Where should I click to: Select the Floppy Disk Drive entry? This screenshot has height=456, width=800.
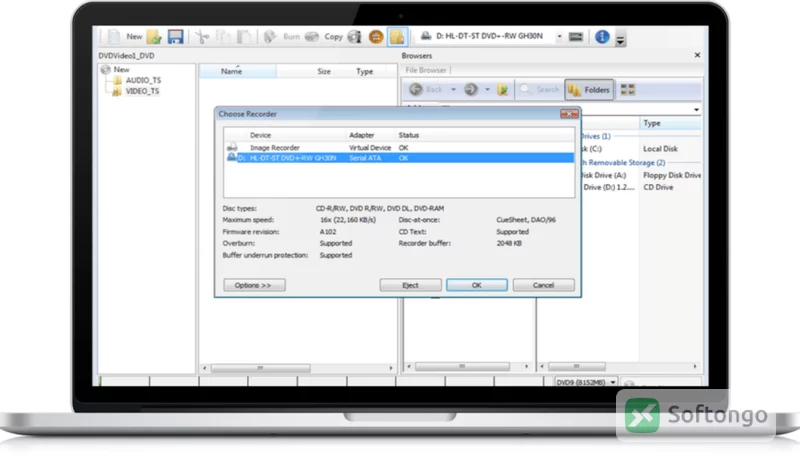pos(672,175)
